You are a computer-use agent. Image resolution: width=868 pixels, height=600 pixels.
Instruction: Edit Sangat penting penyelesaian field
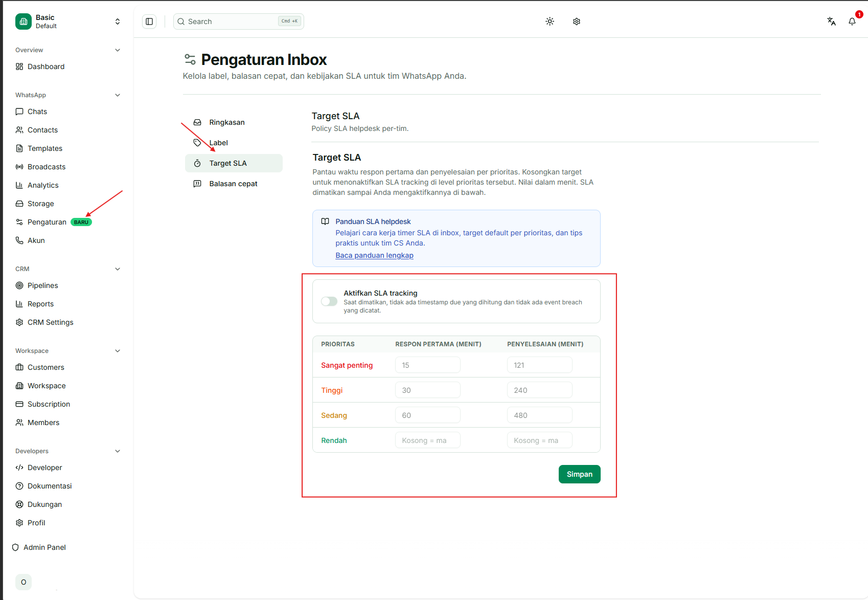[x=539, y=365]
